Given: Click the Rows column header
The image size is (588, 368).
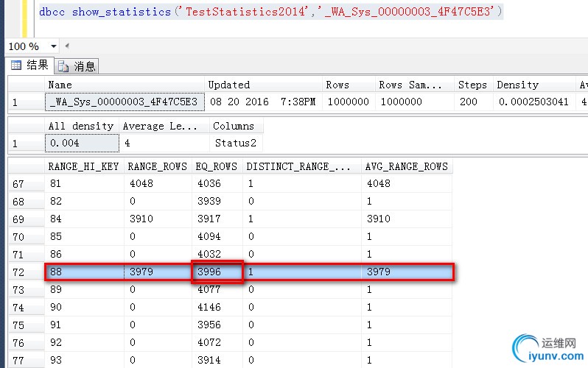Looking at the screenshot, I should [349, 85].
